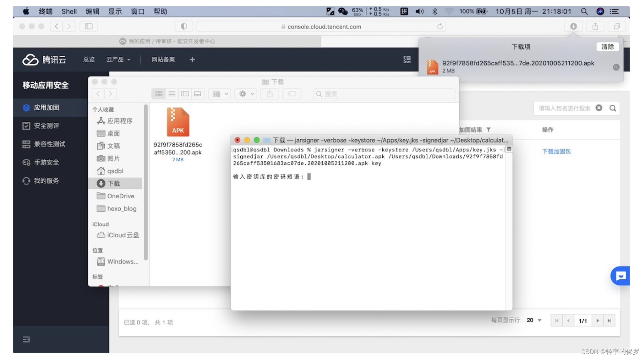The width and height of the screenshot is (644, 358).
Task: Select the apk file thumbnail in Finder
Action: click(178, 122)
